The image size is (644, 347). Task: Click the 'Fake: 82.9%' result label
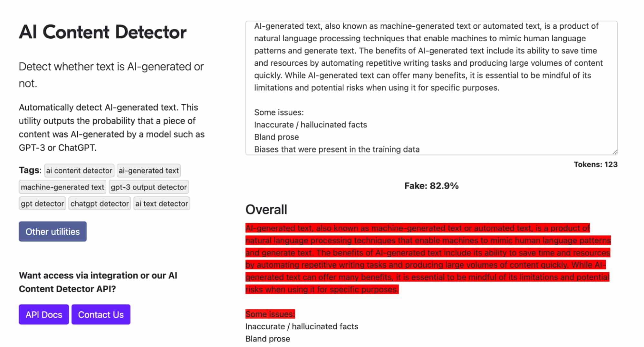point(431,186)
